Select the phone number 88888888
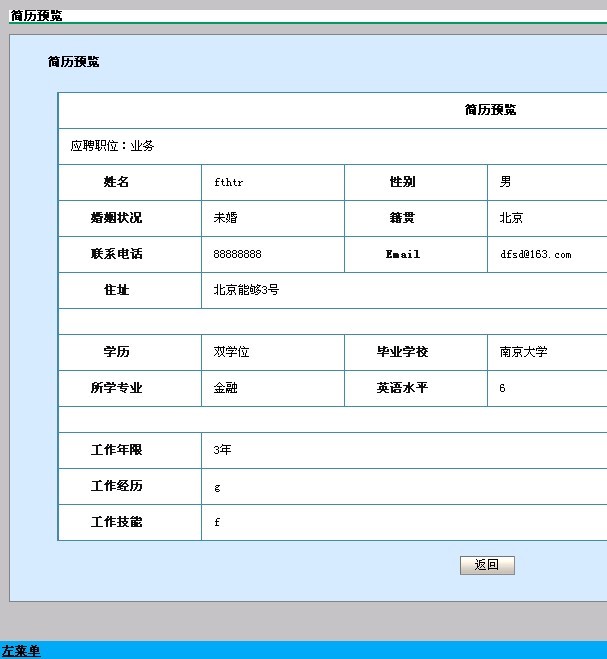Screen dimensions: 607x659 [237, 255]
